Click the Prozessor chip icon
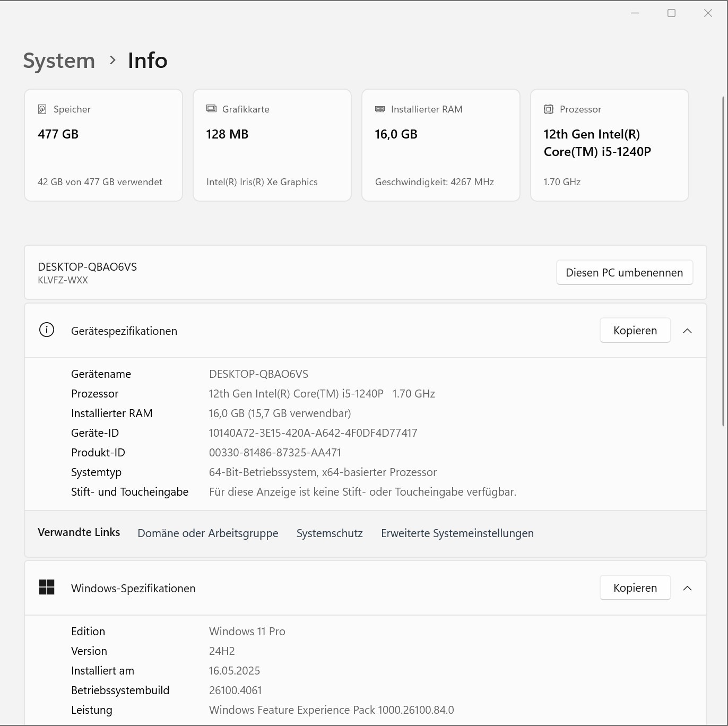 pos(549,109)
